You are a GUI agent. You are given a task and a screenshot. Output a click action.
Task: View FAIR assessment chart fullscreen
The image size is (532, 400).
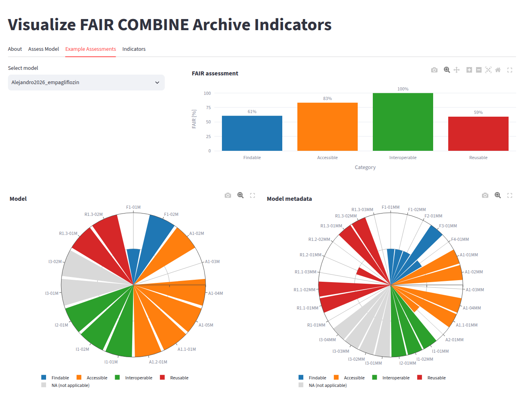pos(510,70)
